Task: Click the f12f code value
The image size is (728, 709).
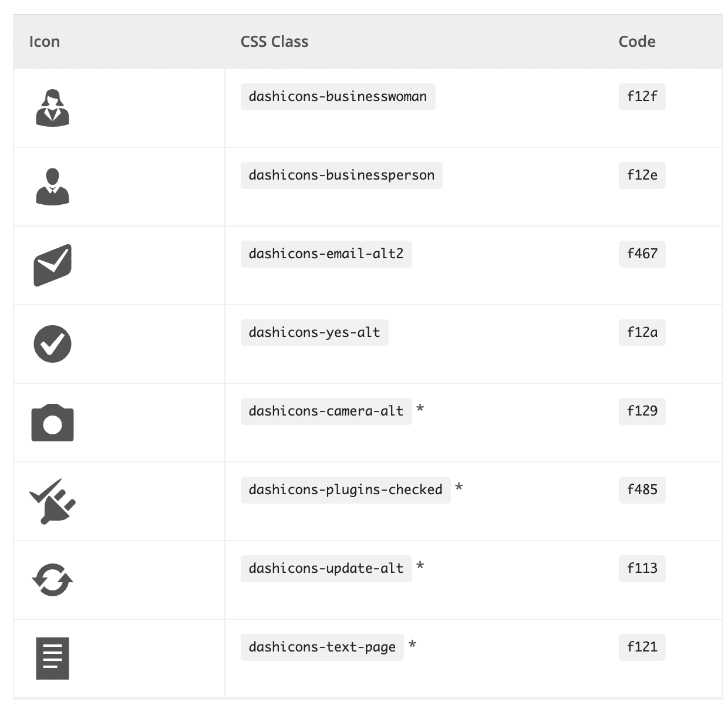Action: click(x=642, y=96)
